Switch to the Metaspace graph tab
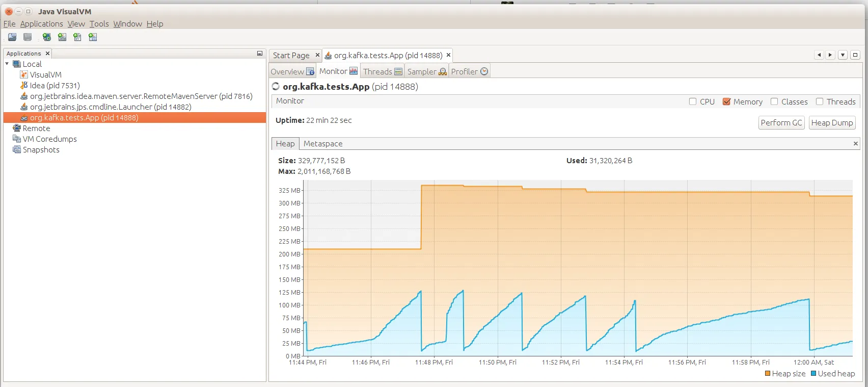Image resolution: width=868 pixels, height=387 pixels. (323, 144)
